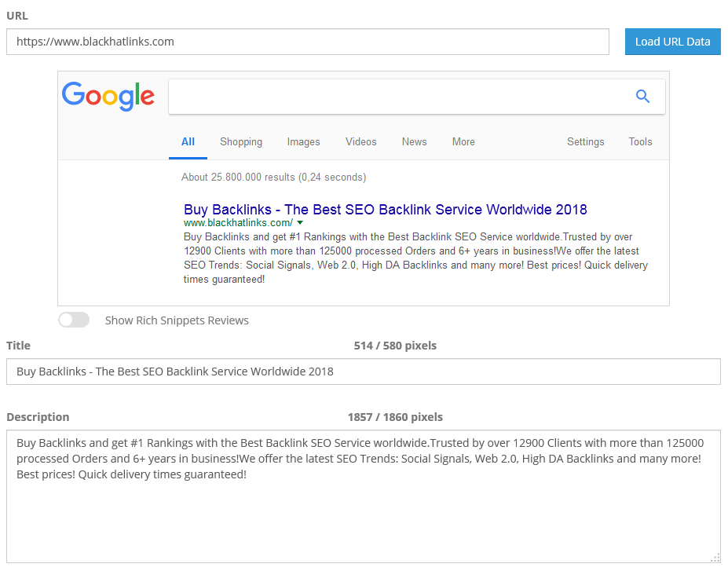Select the All tab
This screenshot has width=728, height=571.
tap(188, 142)
